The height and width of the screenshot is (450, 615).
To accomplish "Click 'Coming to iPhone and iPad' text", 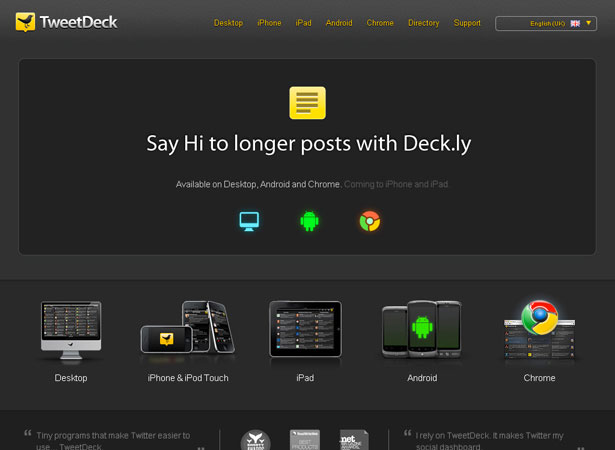I will click(x=396, y=184).
